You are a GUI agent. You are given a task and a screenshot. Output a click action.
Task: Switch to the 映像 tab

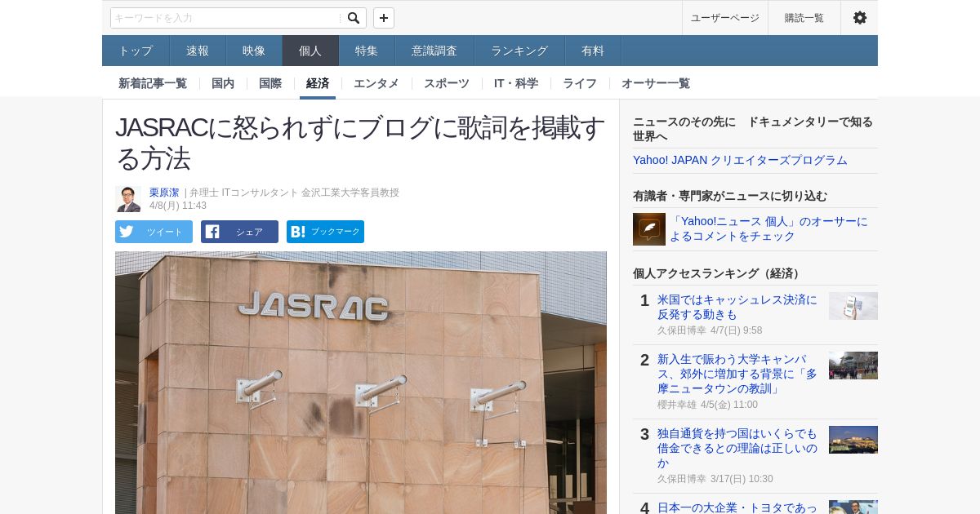tap(254, 51)
